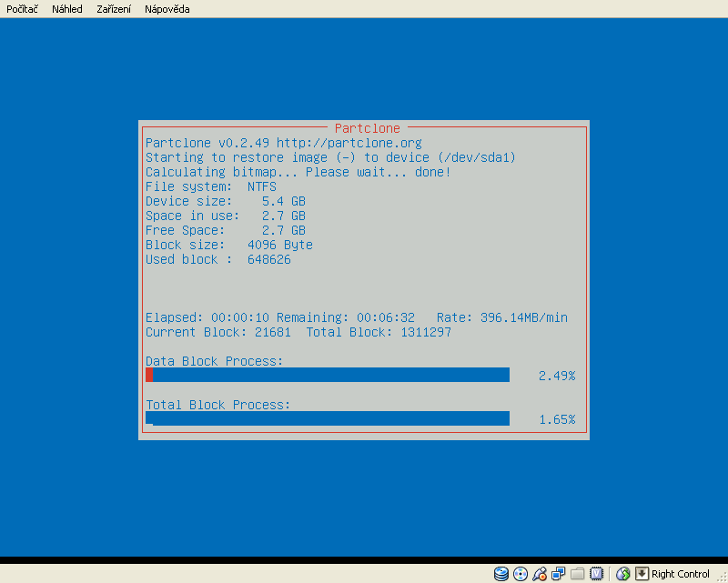Open the Počítač menu
The image size is (728, 583).
[x=22, y=9]
